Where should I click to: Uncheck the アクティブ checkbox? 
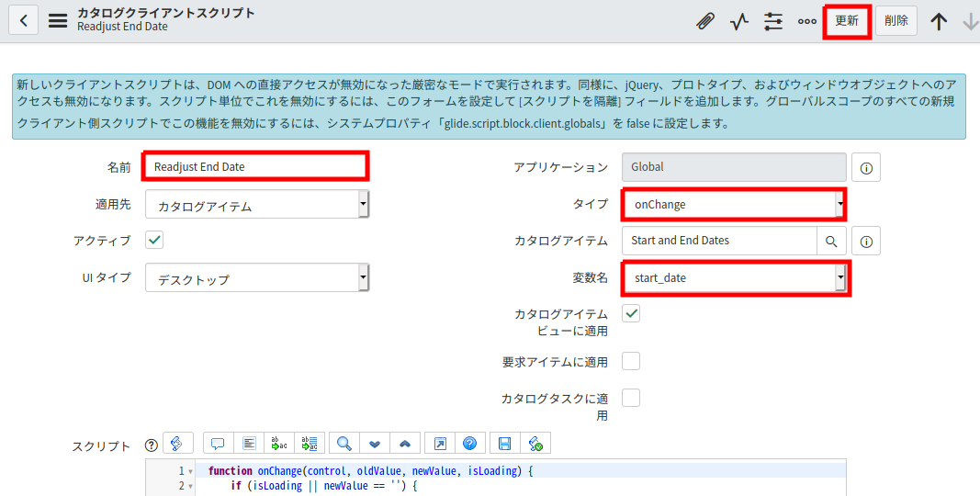point(154,240)
